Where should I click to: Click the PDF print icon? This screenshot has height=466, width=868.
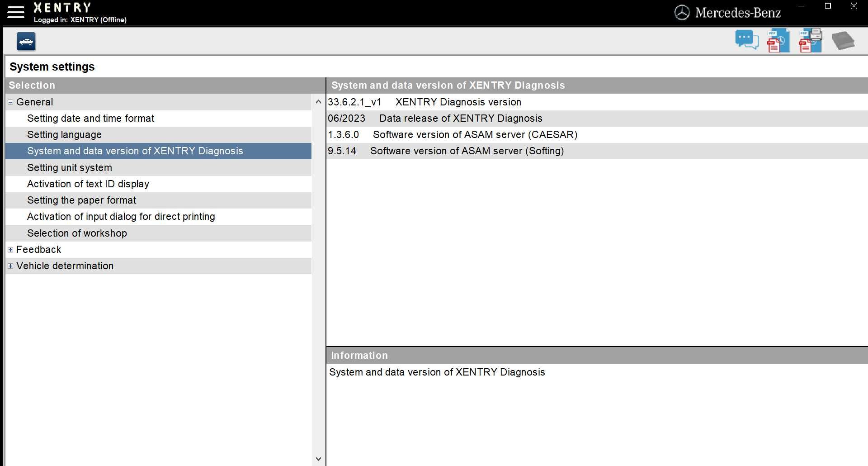pos(810,40)
